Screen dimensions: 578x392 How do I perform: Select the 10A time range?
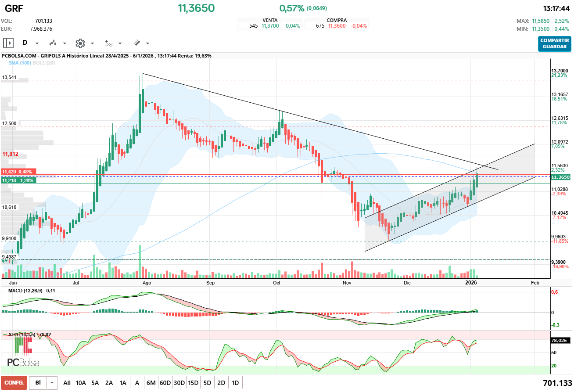81,383
